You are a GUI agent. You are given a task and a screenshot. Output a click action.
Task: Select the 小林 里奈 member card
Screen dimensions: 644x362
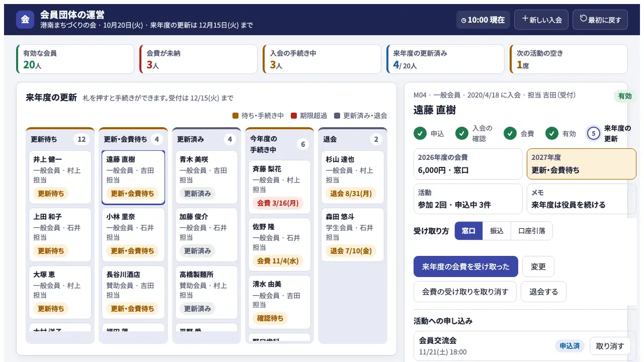(133, 235)
